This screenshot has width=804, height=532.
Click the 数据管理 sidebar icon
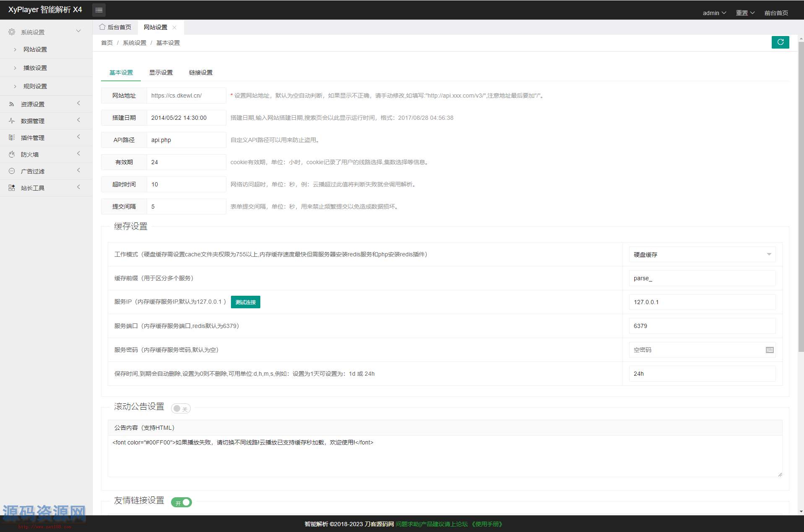point(11,121)
